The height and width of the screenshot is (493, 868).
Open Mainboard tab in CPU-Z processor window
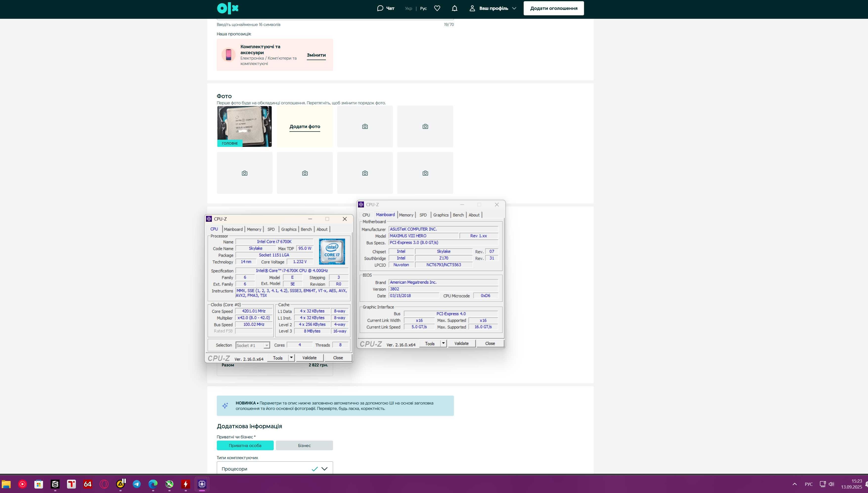[x=233, y=229]
